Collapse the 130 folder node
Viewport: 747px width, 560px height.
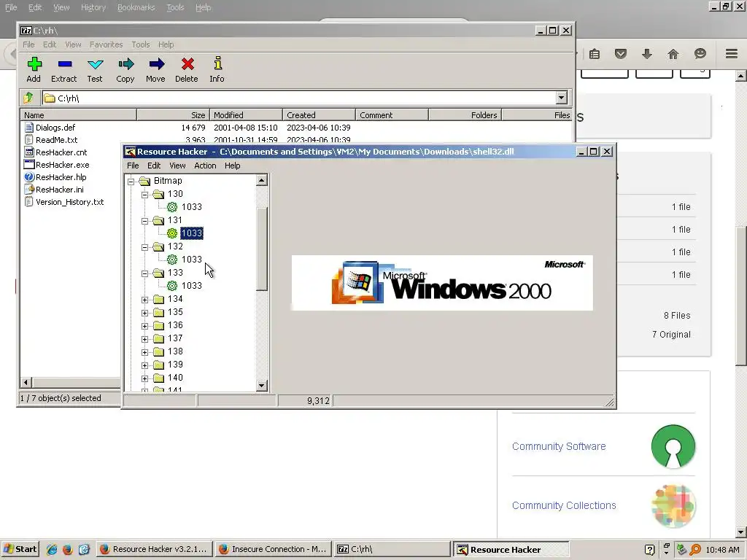pyautogui.click(x=145, y=194)
